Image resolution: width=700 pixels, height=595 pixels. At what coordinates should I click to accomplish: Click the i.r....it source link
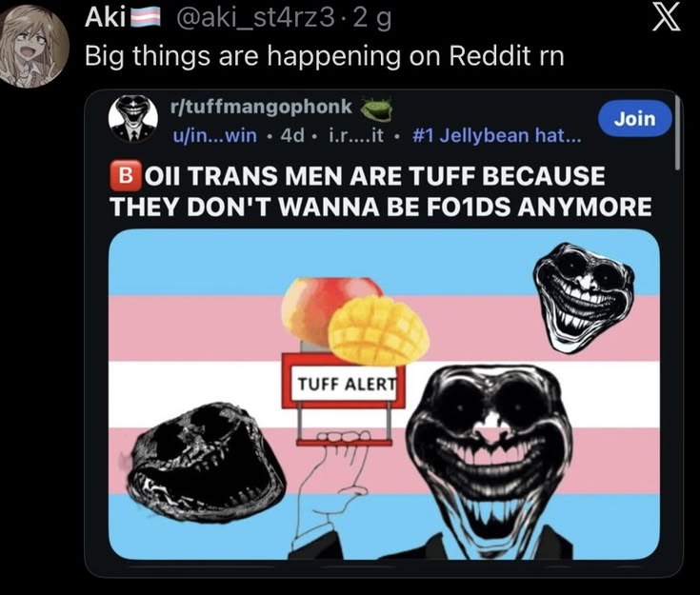pyautogui.click(x=356, y=135)
